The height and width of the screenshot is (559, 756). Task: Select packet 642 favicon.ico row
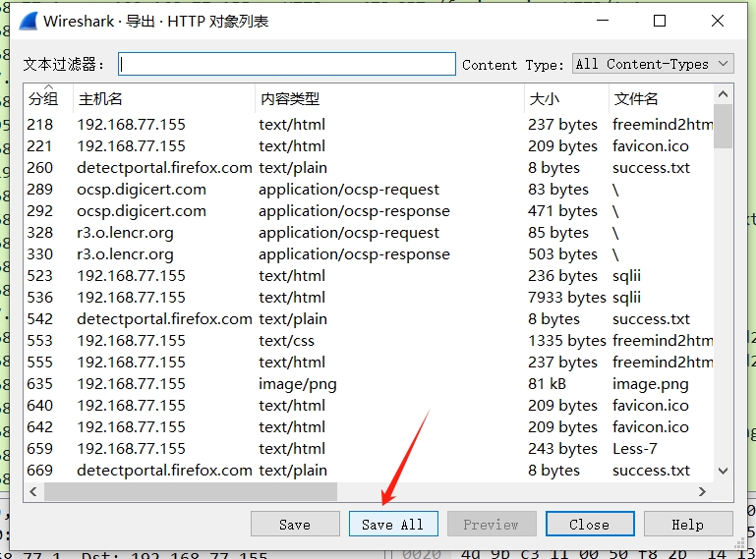pos(369,427)
